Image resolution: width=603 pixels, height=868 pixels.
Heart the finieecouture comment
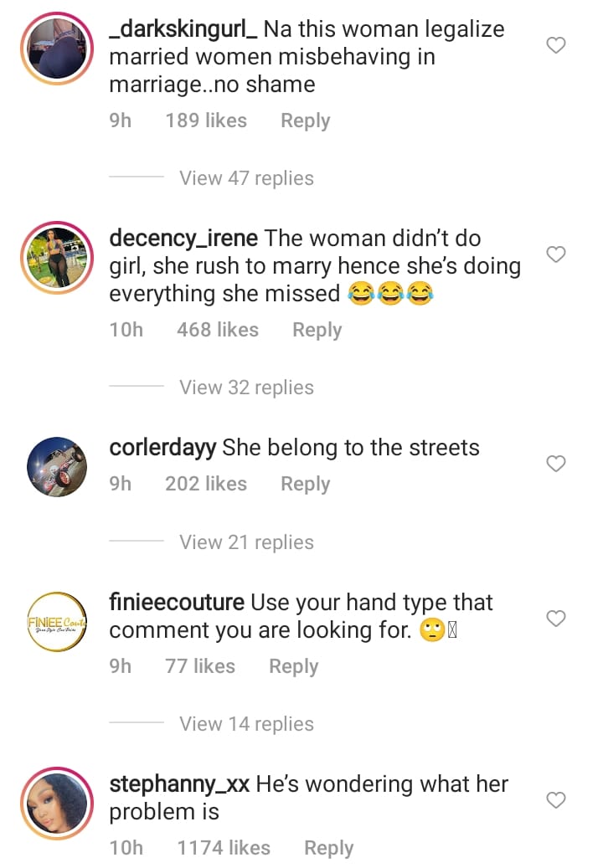pos(556,619)
